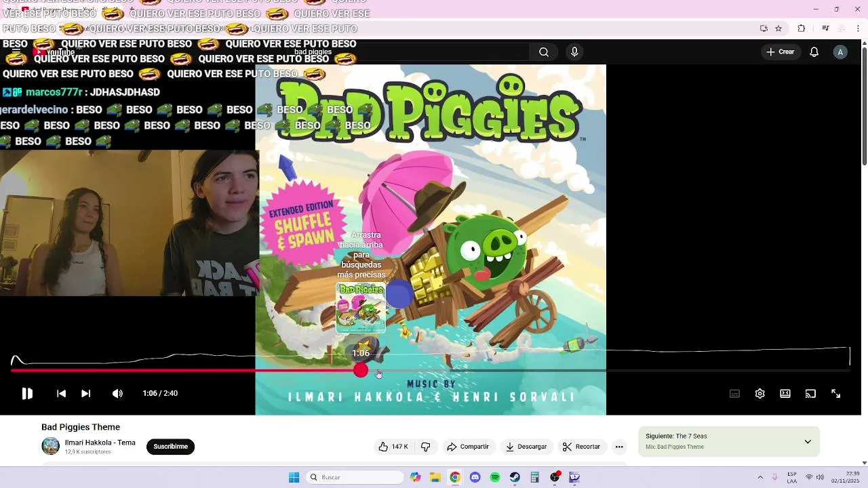The height and width of the screenshot is (488, 868).
Task: Open the ESP LAA language switcher
Action: (792, 477)
